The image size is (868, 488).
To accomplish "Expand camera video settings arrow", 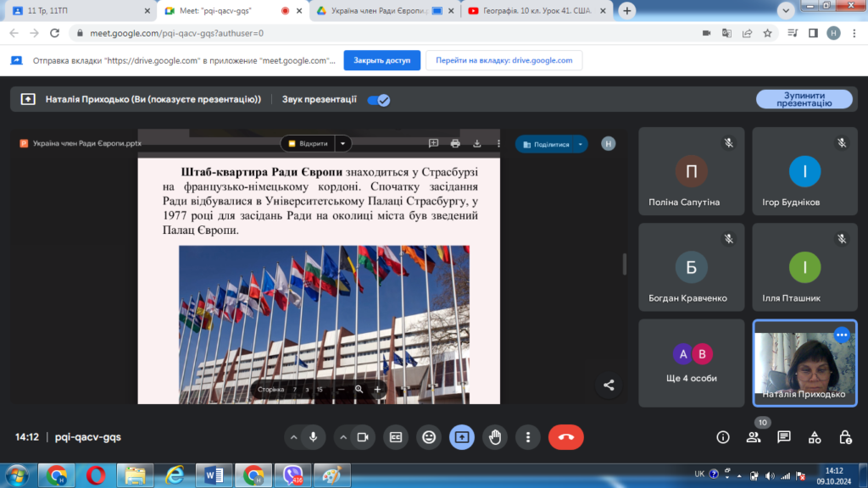I will tap(343, 437).
